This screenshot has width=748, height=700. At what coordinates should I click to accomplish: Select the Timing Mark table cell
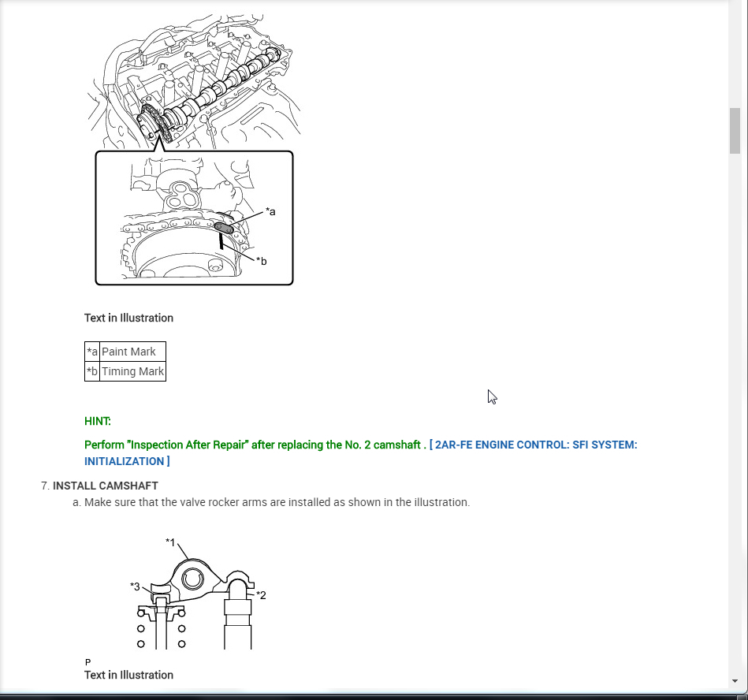pyautogui.click(x=132, y=371)
